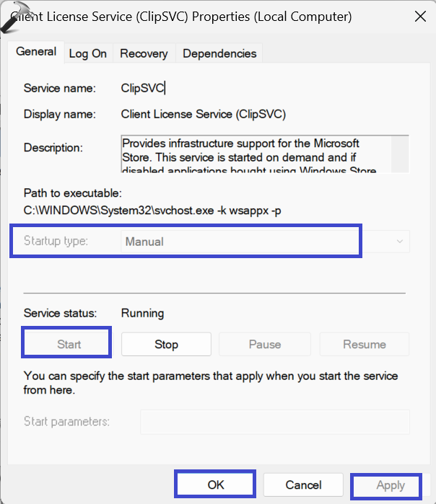Click the Resume button
This screenshot has width=436, height=504.
365,345
